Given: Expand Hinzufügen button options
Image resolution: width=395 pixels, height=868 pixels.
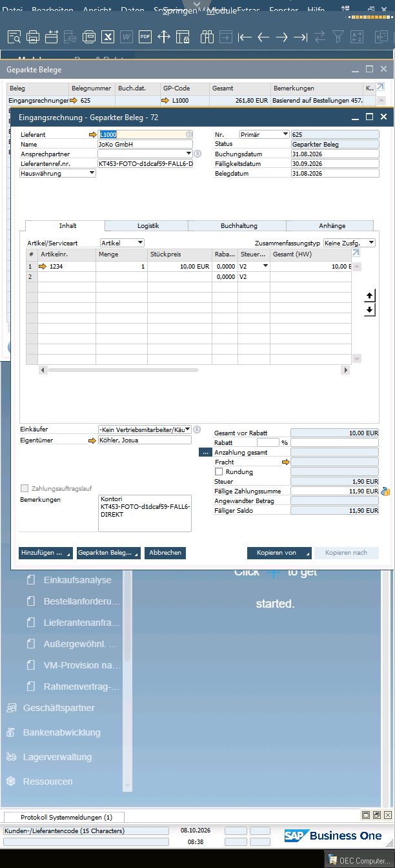Looking at the screenshot, I should [68, 553].
